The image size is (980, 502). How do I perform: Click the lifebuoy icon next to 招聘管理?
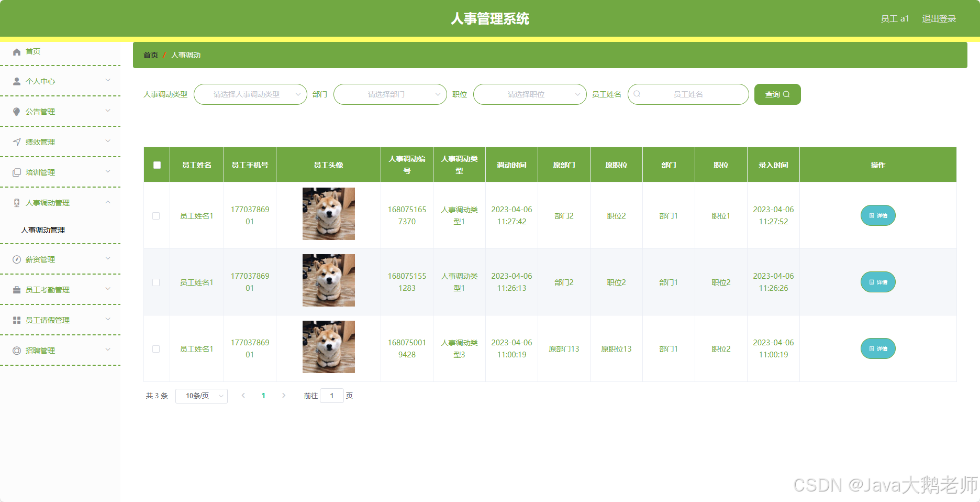[x=17, y=351]
